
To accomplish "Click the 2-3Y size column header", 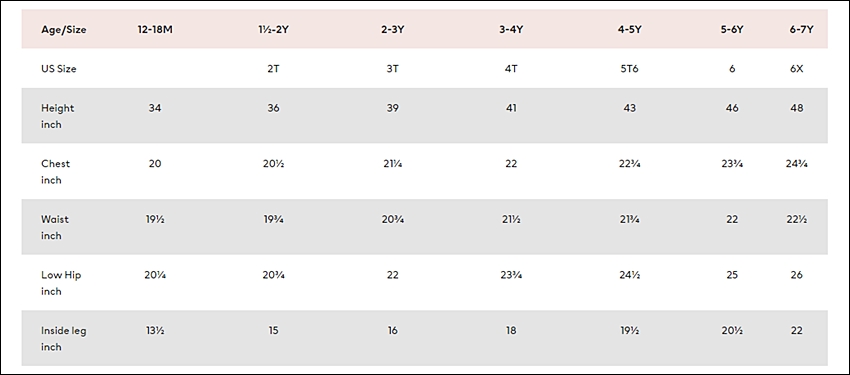I will coord(392,30).
